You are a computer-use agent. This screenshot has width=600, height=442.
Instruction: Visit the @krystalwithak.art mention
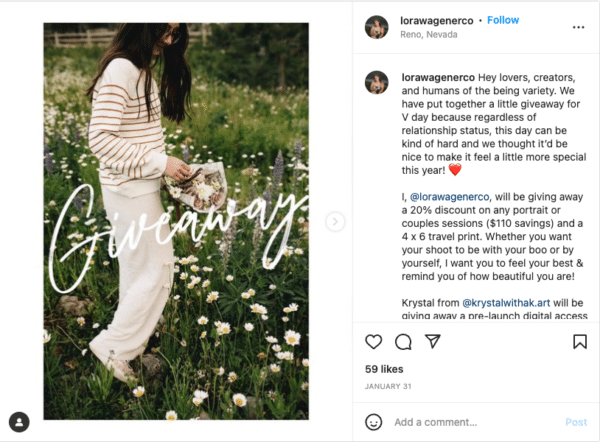point(506,303)
